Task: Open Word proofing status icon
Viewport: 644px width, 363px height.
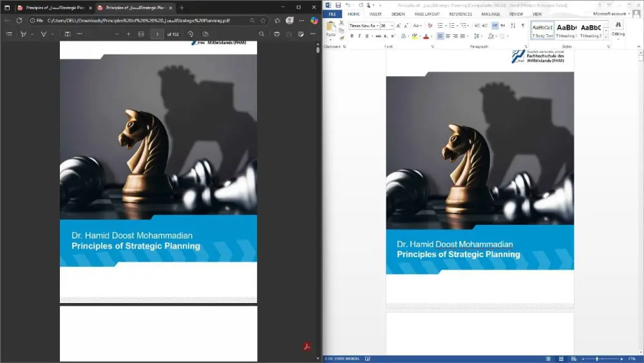Action: tap(368, 359)
